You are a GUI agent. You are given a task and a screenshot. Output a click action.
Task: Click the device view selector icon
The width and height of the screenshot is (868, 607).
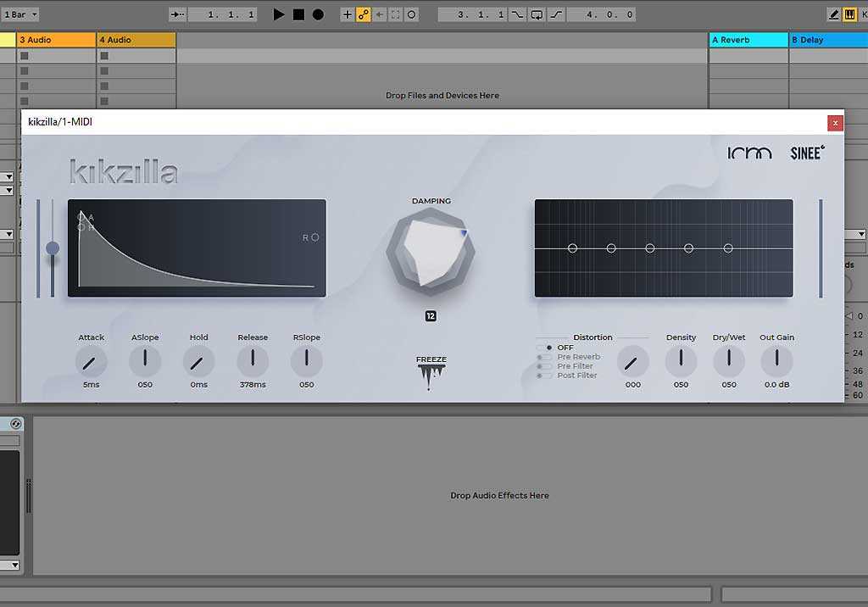click(15, 424)
